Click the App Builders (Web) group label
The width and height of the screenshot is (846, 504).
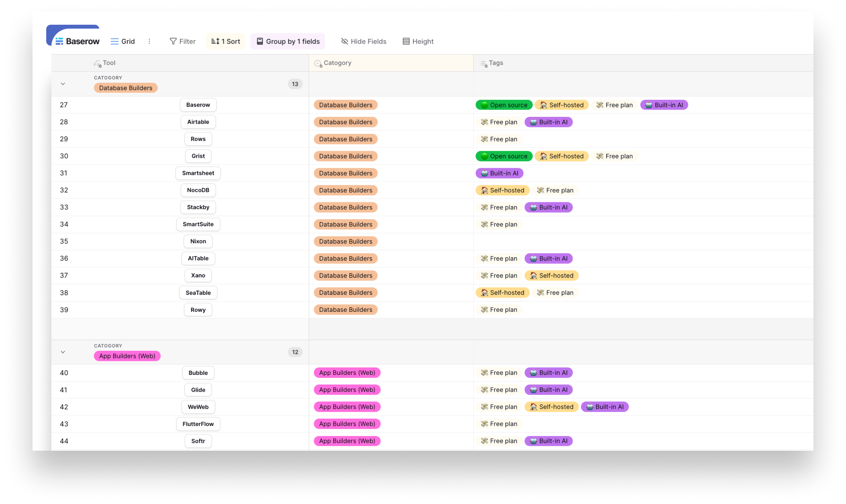click(127, 356)
